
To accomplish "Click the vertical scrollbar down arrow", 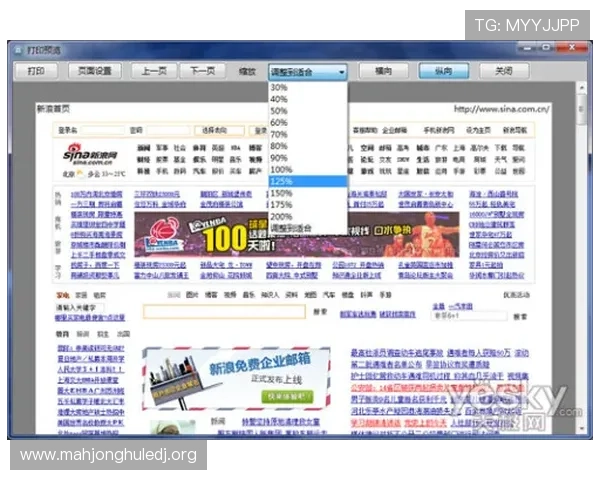I will pyautogui.click(x=581, y=428).
